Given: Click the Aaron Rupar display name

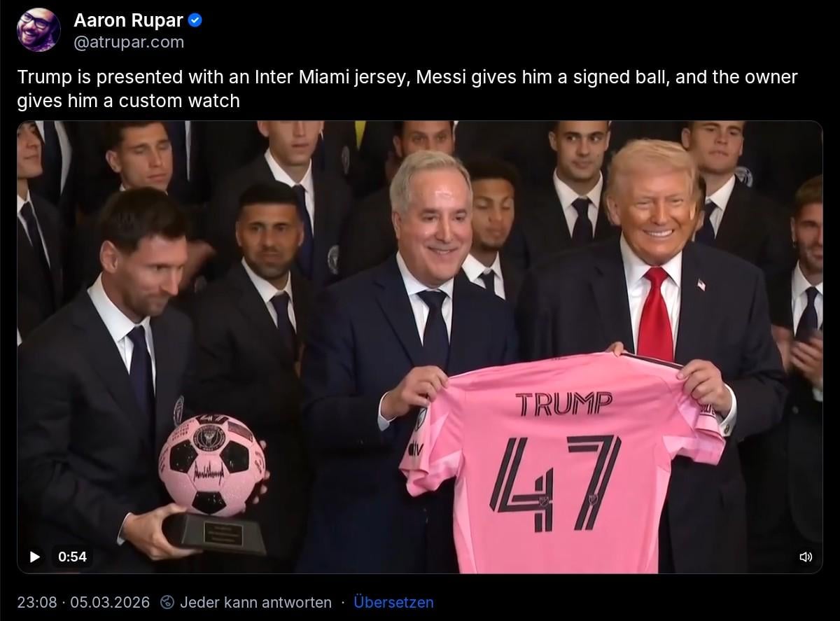Looking at the screenshot, I should [129, 21].
